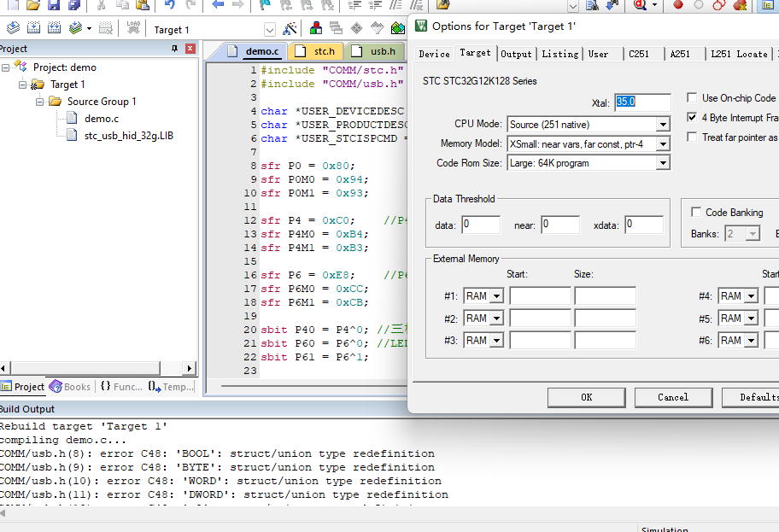Click OK in Options dialog
This screenshot has height=532, width=779.
coord(586,397)
